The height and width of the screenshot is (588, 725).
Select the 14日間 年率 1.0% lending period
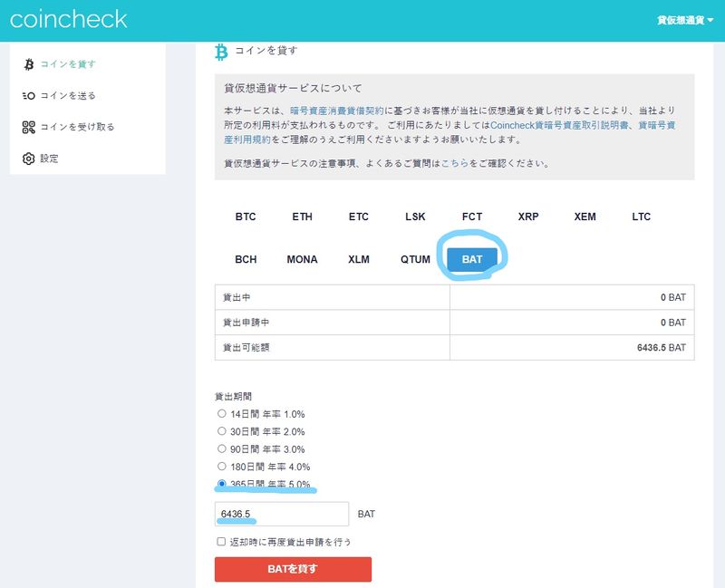[222, 414]
